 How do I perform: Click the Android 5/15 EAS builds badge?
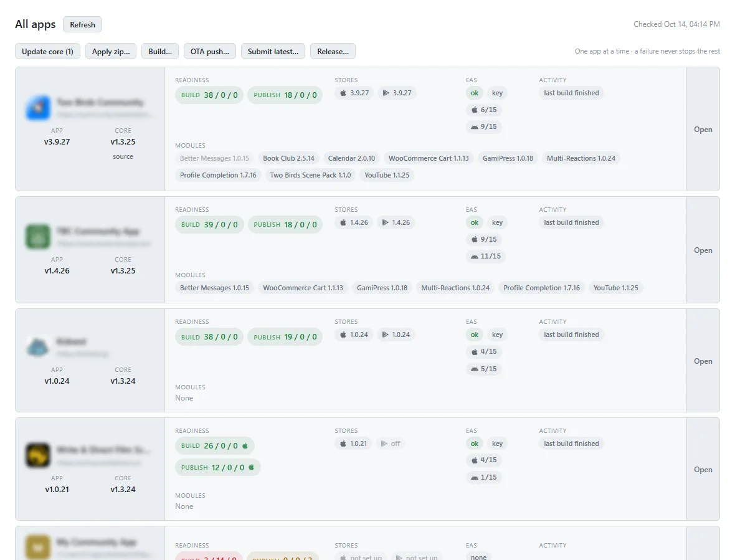coord(484,369)
